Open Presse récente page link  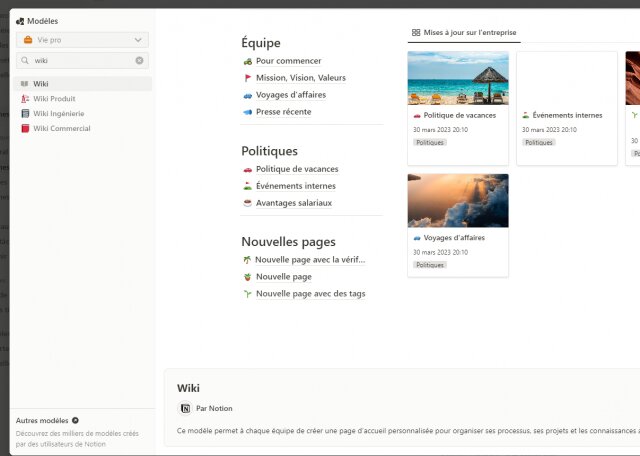pos(283,112)
